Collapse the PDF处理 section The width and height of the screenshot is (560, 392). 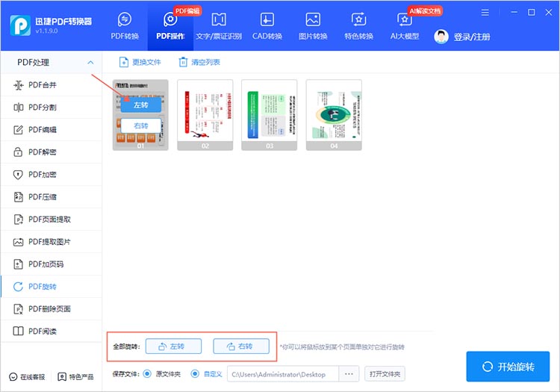click(90, 63)
